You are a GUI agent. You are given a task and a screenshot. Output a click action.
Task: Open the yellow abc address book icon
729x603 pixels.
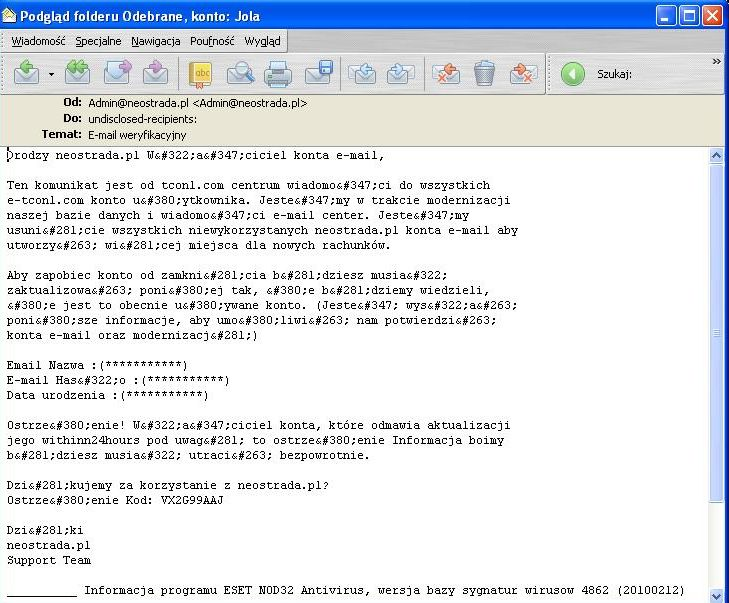coord(200,74)
